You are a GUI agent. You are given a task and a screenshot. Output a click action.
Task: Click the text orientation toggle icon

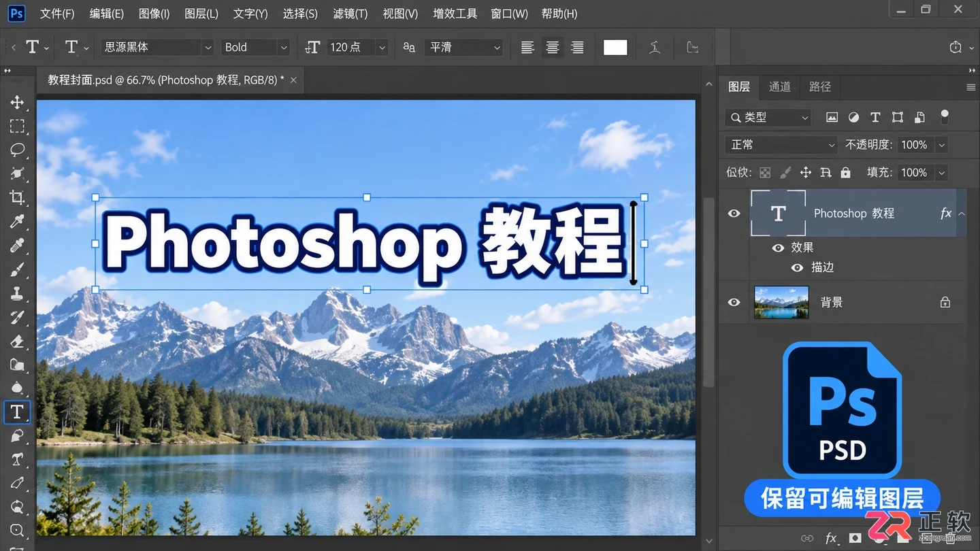point(71,47)
